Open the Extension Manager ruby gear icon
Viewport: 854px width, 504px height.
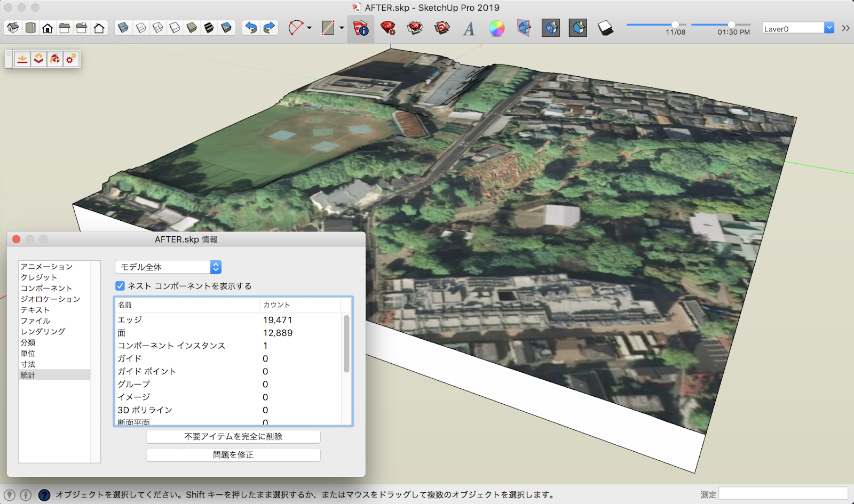[x=388, y=28]
